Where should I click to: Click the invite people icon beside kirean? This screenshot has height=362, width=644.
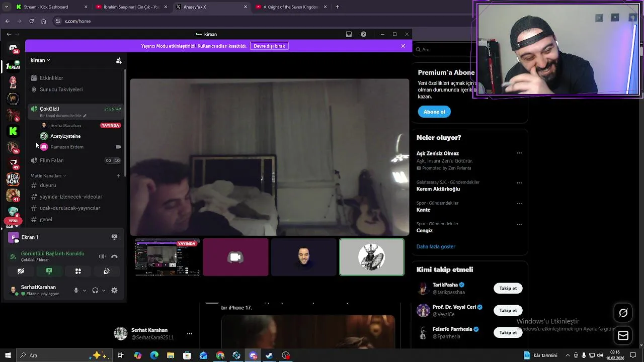pos(119,60)
